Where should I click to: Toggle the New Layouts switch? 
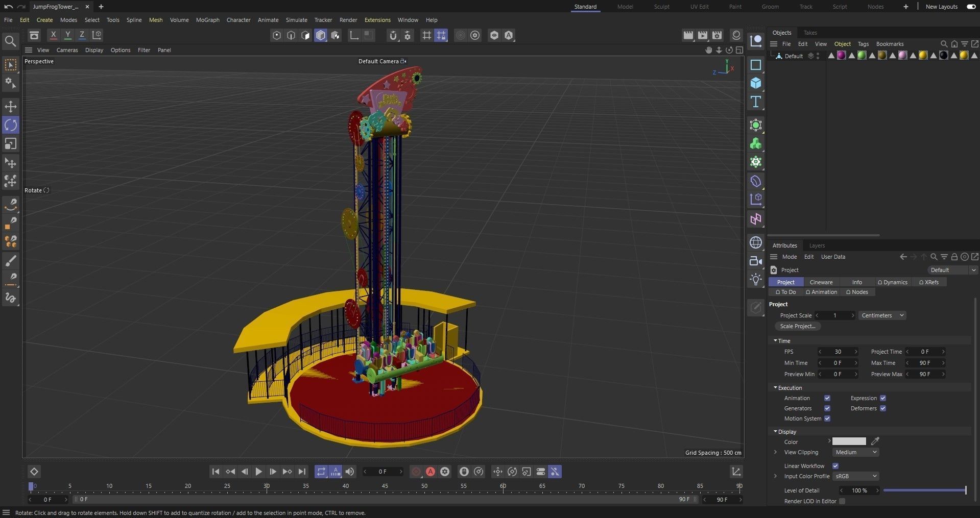(x=971, y=7)
